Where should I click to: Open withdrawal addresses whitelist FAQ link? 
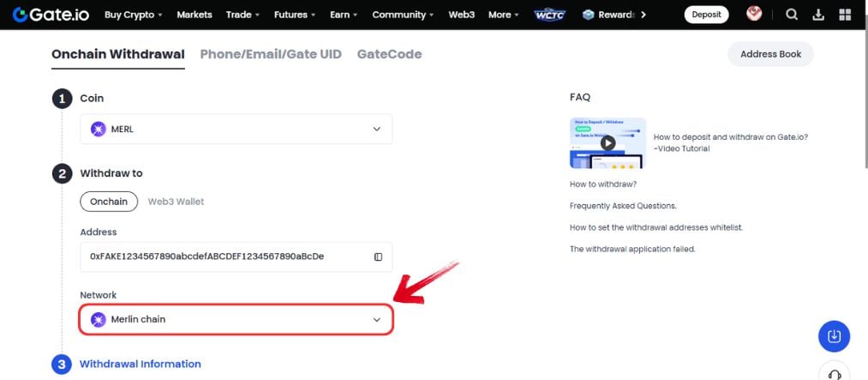click(656, 227)
